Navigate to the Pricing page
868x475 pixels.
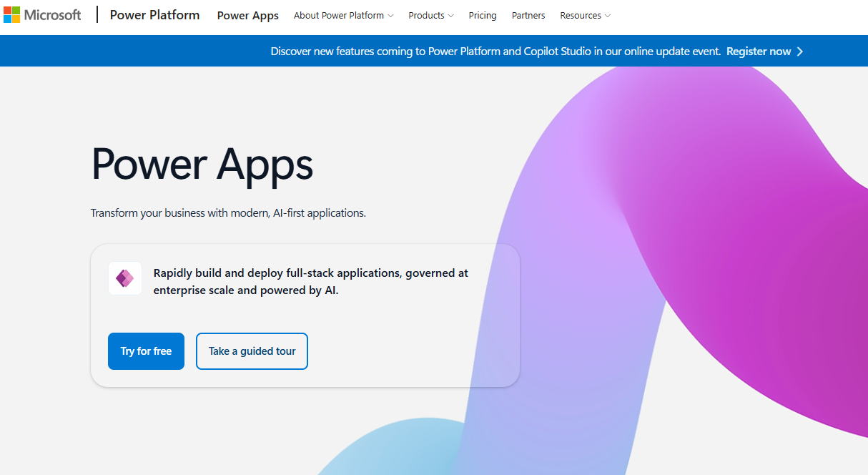(483, 15)
